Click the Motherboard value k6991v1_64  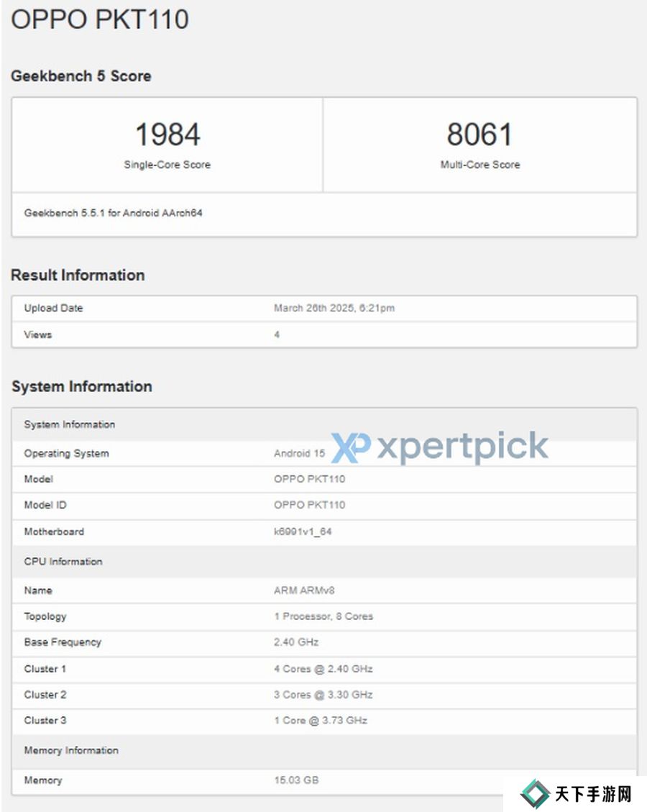(303, 532)
